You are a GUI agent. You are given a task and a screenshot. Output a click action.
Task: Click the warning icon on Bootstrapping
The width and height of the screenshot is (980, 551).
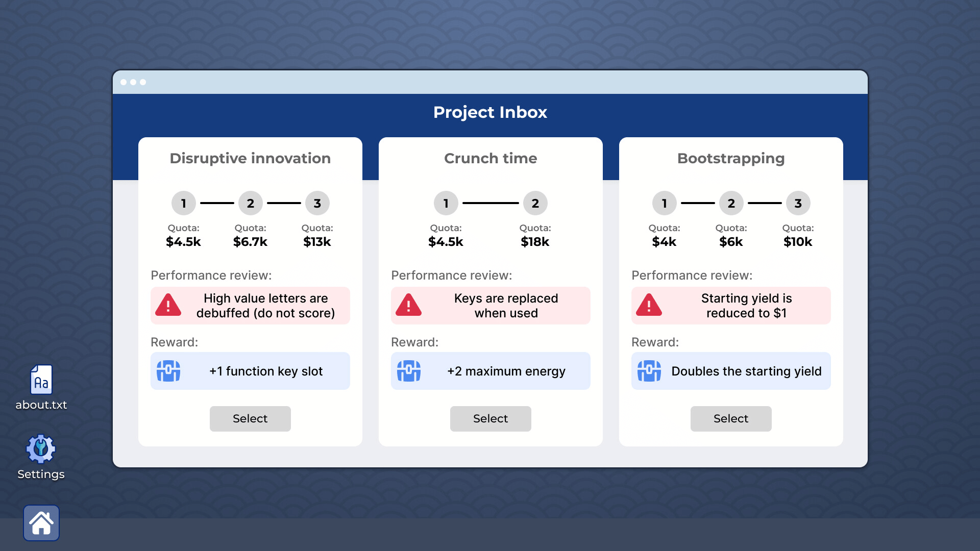(x=649, y=305)
